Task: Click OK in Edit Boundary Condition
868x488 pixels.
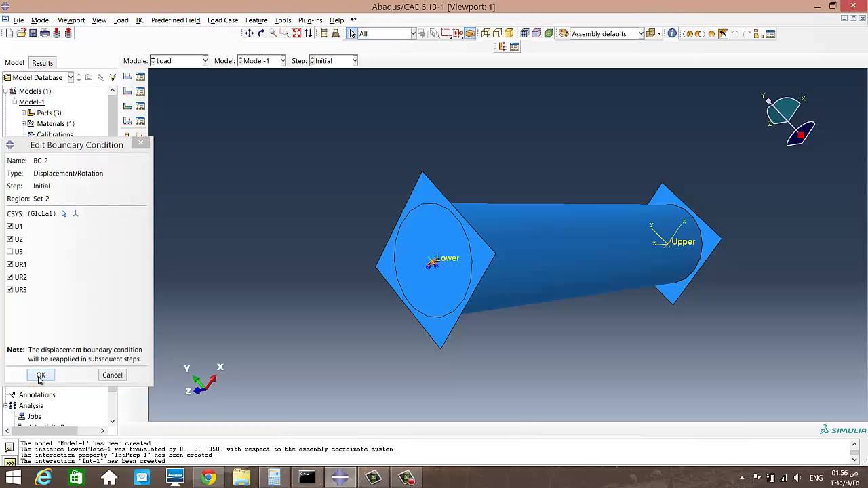Action: coord(41,375)
